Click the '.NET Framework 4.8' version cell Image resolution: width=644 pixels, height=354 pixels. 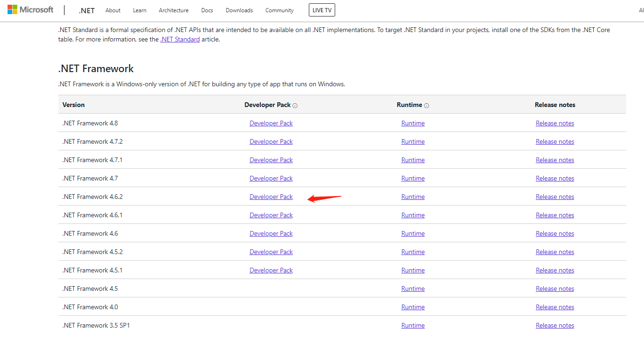coord(90,123)
